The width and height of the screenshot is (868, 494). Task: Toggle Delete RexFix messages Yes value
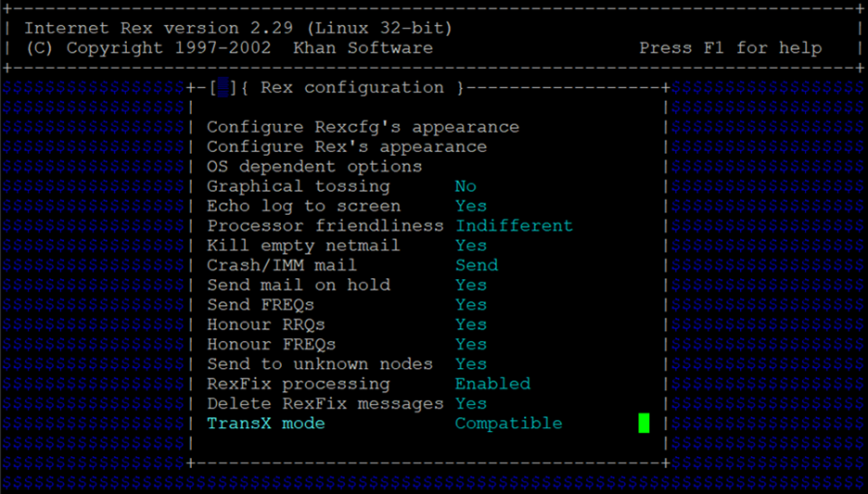click(x=471, y=403)
